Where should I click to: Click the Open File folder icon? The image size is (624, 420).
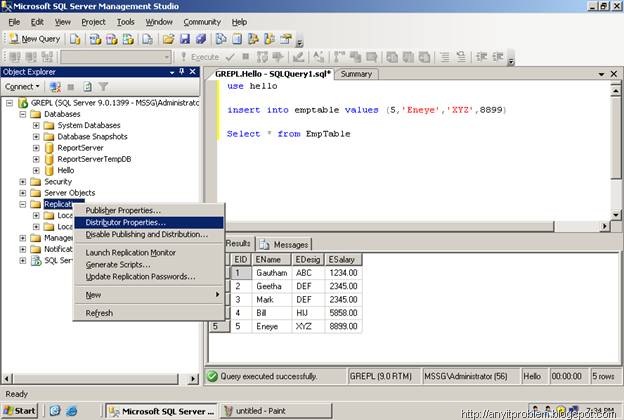[x=168, y=39]
